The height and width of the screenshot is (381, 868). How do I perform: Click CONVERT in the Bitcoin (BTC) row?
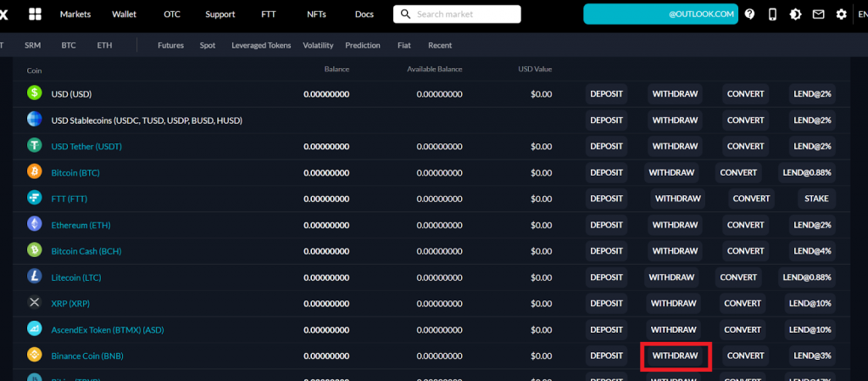[738, 172]
